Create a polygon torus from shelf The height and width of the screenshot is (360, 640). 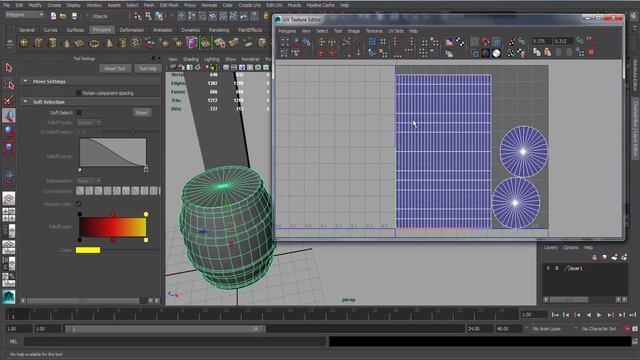click(94, 42)
